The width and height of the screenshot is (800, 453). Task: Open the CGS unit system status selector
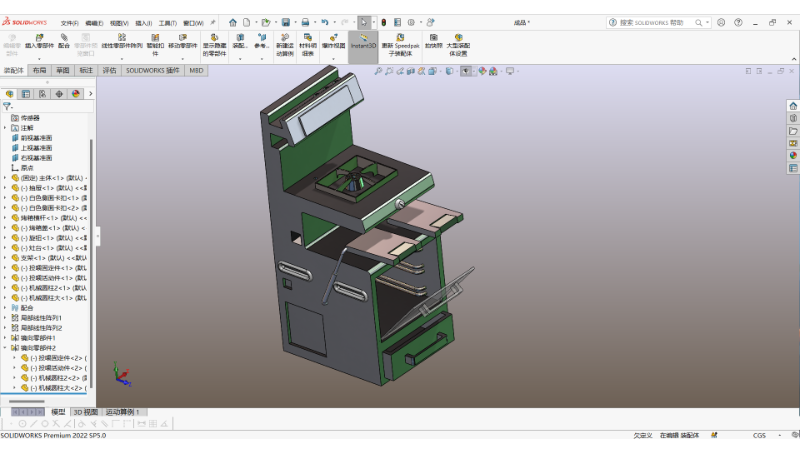pyautogui.click(x=759, y=435)
